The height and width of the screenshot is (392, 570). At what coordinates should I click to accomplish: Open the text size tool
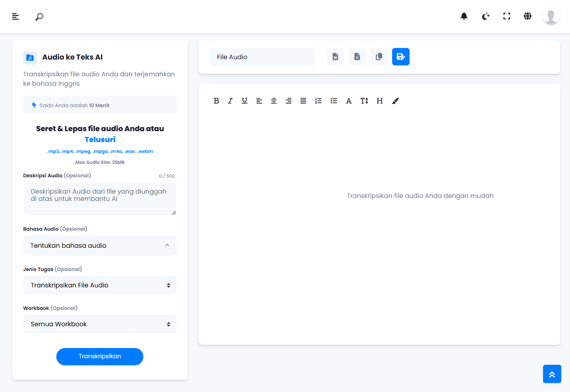364,101
